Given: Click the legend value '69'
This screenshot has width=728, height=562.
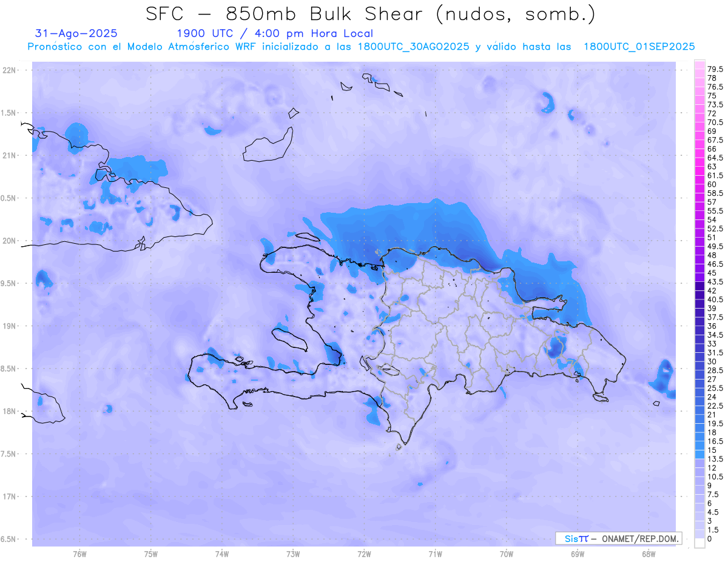Looking at the screenshot, I should coord(712,132).
